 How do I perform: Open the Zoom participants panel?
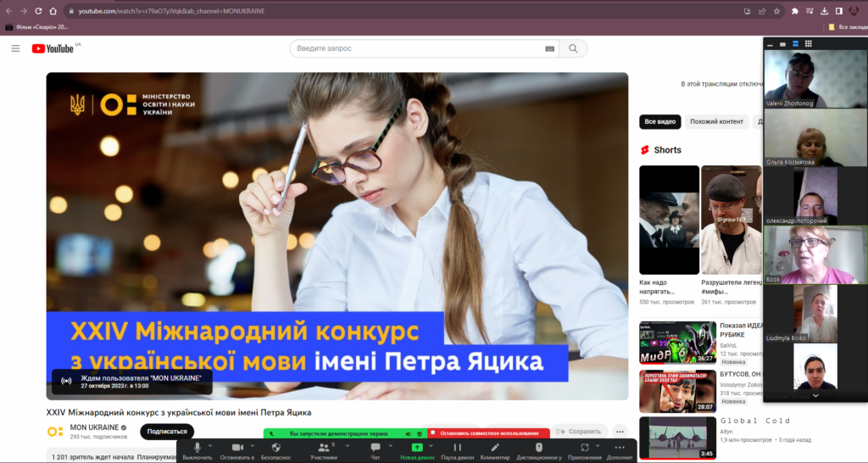pyautogui.click(x=323, y=447)
